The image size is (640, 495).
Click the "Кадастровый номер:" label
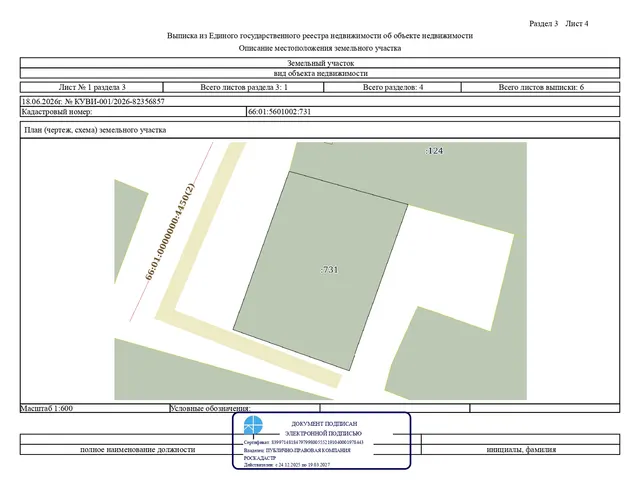coord(57,112)
